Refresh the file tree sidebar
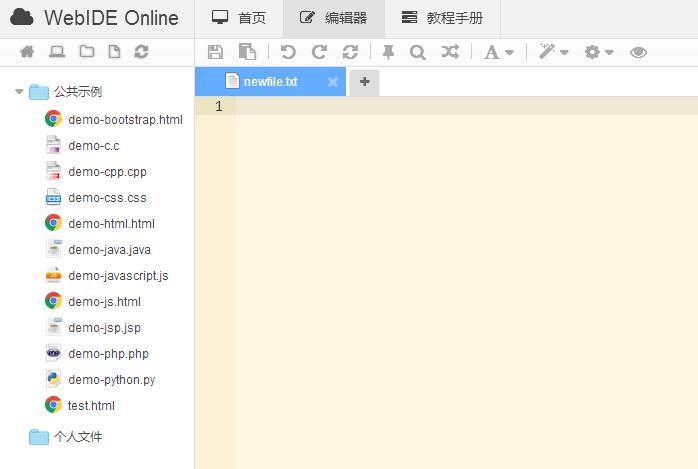 (x=141, y=52)
